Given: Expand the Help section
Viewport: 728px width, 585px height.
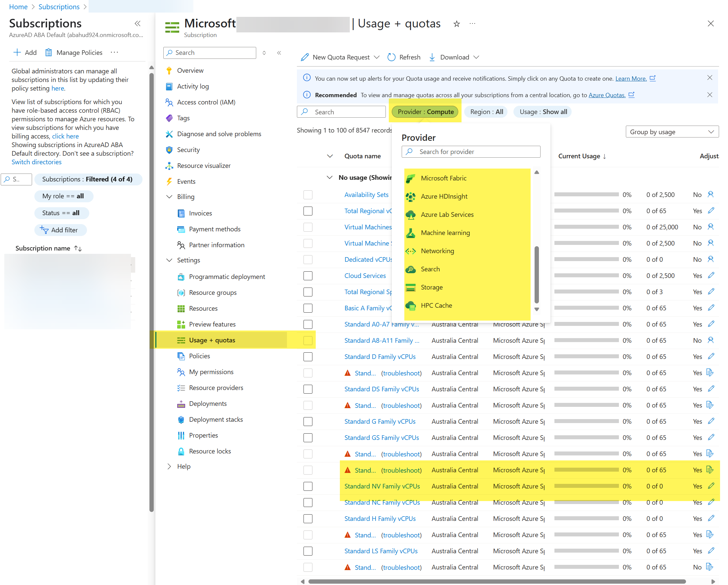Looking at the screenshot, I should point(170,467).
